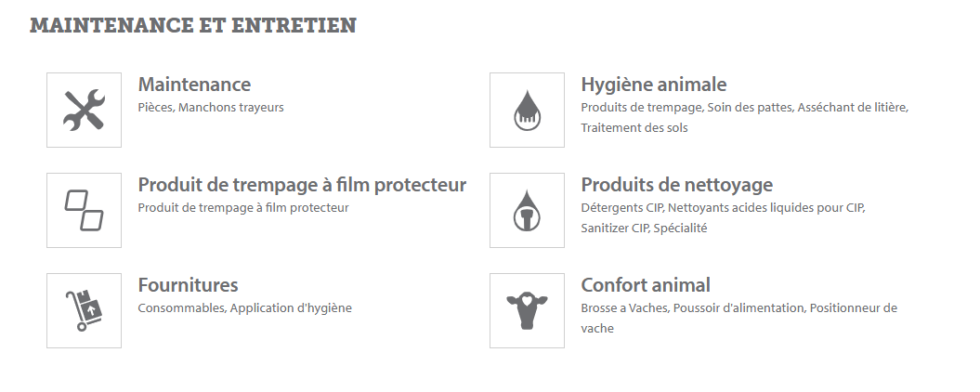
Task: Click the MAINTENANCE ET ENTRETIEN section title
Action: click(193, 26)
